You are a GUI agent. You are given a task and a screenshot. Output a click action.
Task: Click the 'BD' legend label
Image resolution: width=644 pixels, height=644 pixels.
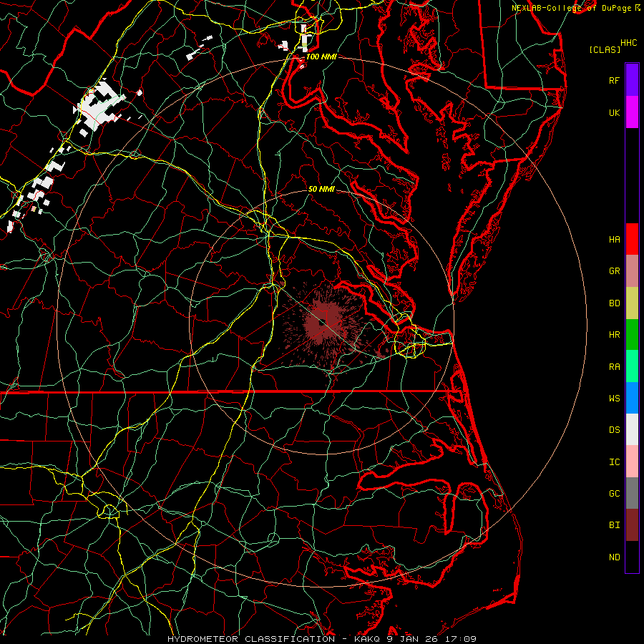click(614, 303)
